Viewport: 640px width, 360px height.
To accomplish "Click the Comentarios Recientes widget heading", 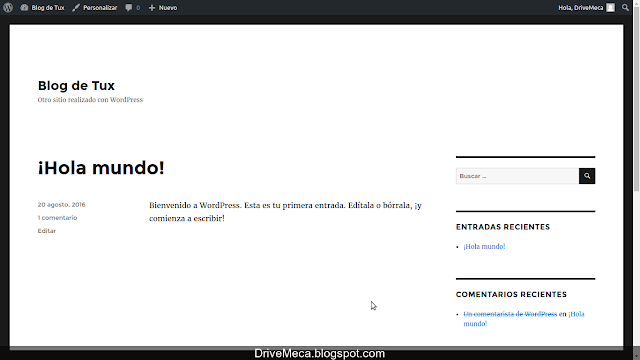I will (511, 294).
